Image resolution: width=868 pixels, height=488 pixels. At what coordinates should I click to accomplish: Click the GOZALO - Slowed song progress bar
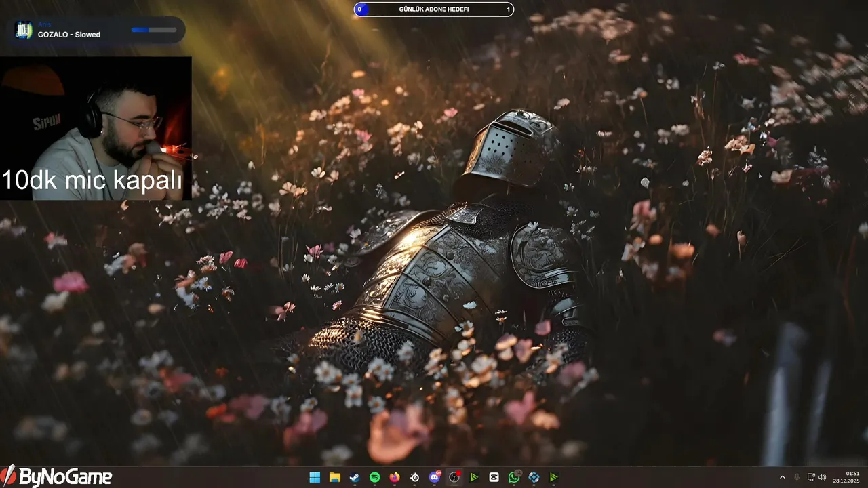[x=154, y=30]
